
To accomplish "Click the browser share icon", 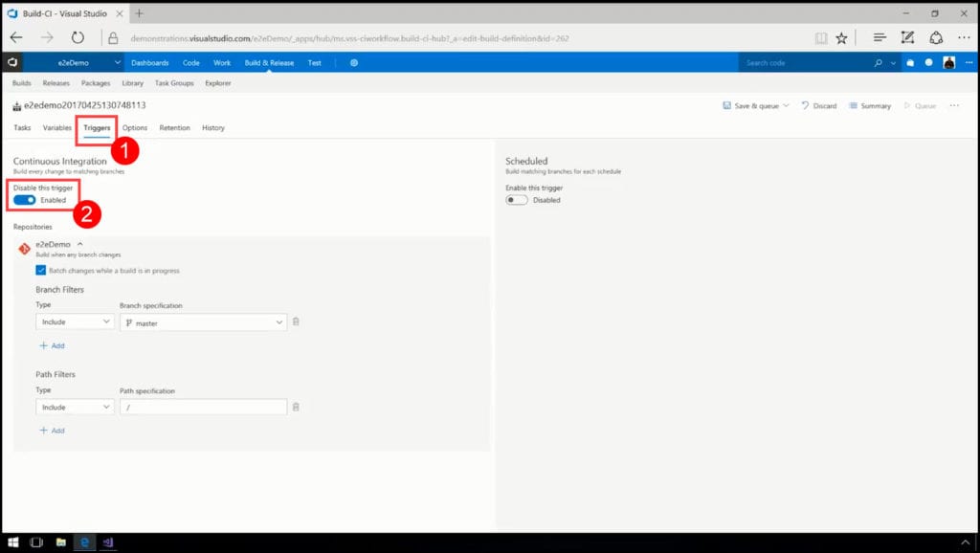I will [936, 37].
